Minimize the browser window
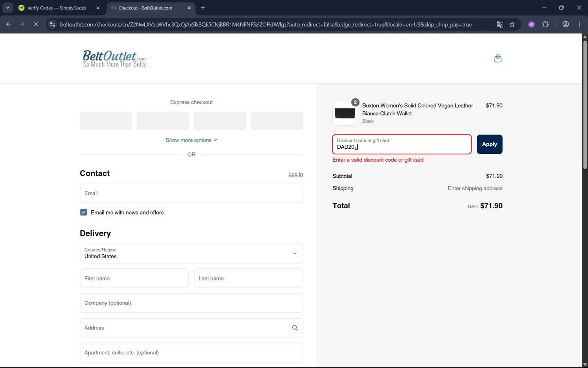 tap(544, 8)
